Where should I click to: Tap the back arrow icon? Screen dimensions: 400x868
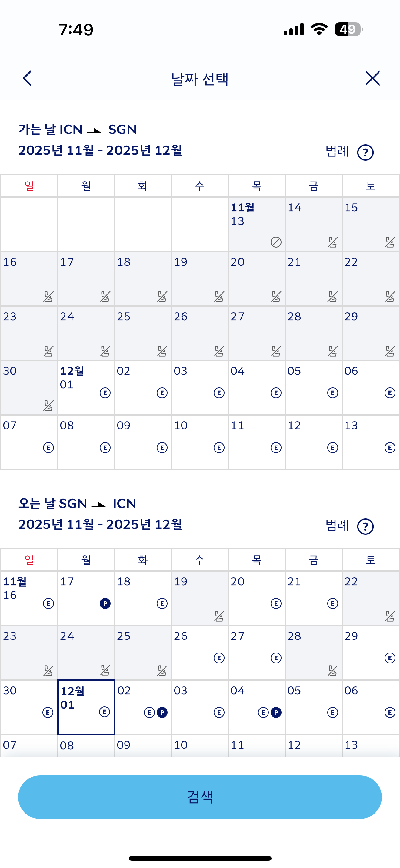click(27, 78)
